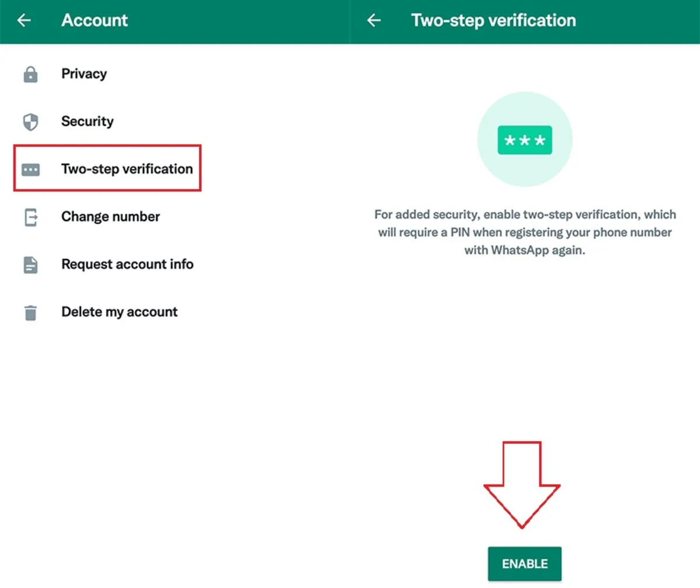Viewport: 700px width, 588px height.
Task: Select Two-step verification from the list
Action: tap(127, 169)
